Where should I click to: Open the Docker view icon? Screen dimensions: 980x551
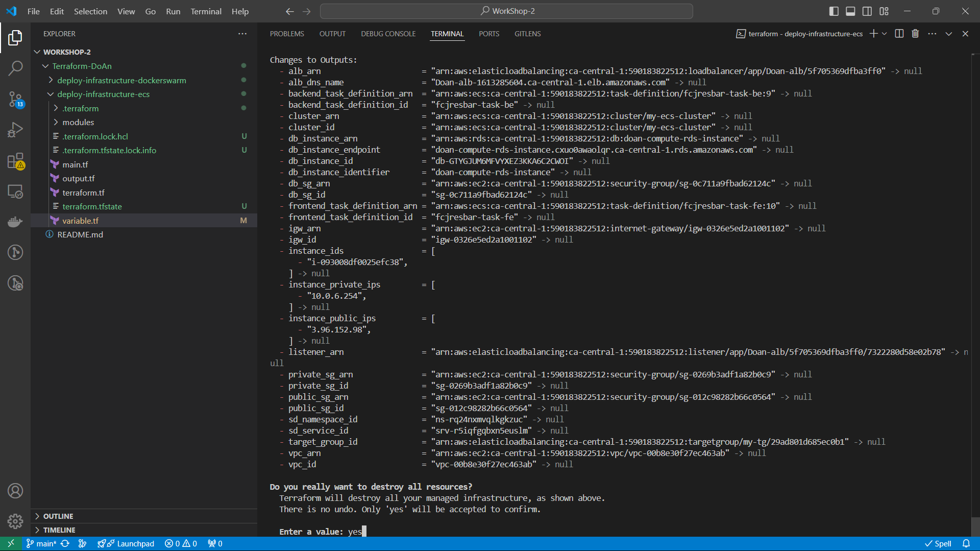[15, 222]
